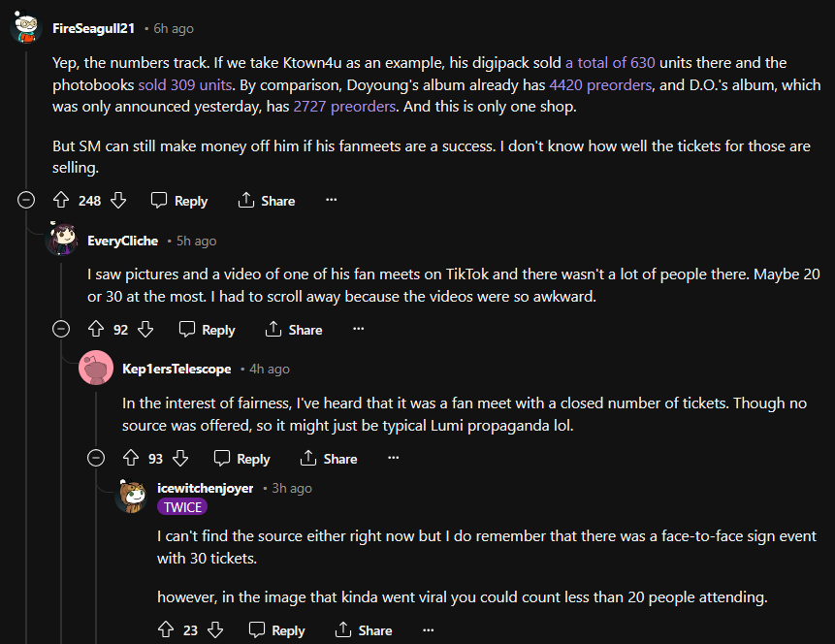Open more options on FireSeagull21's comment

[x=331, y=200]
